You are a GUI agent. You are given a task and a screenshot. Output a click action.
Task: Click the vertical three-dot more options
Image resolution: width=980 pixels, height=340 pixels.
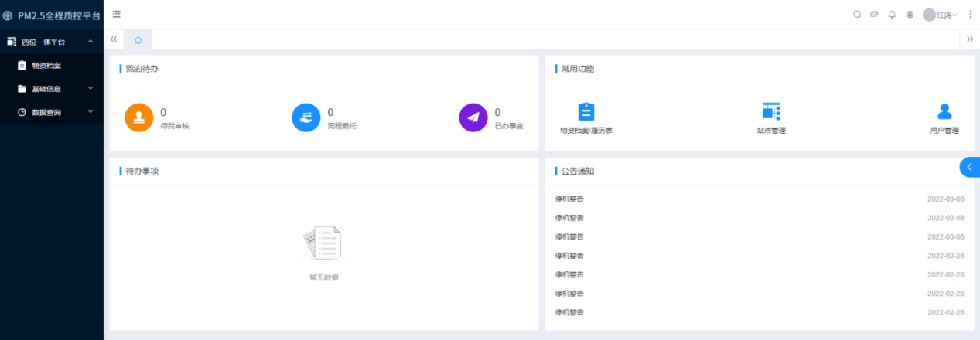click(x=971, y=15)
